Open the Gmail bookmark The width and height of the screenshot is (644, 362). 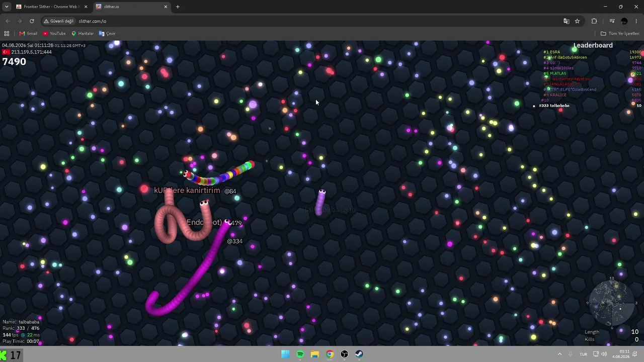[28, 34]
